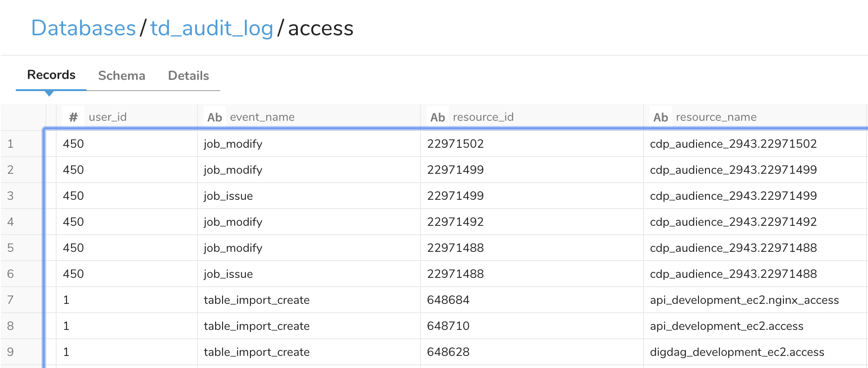This screenshot has width=868, height=368.
Task: Select the Records tab
Action: pos(51,75)
